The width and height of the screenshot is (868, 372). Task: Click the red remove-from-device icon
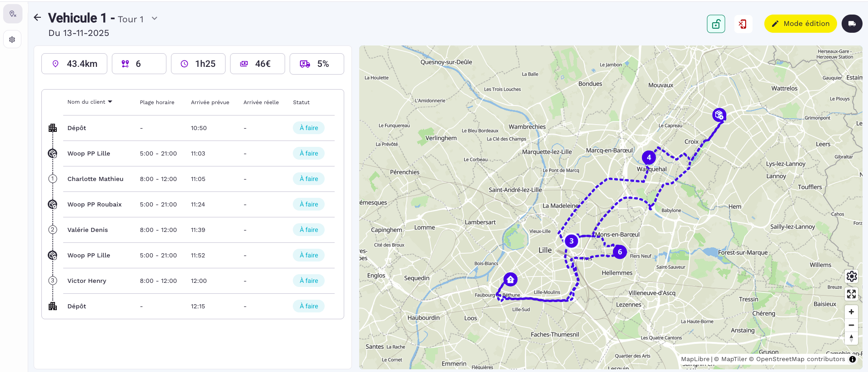point(743,24)
